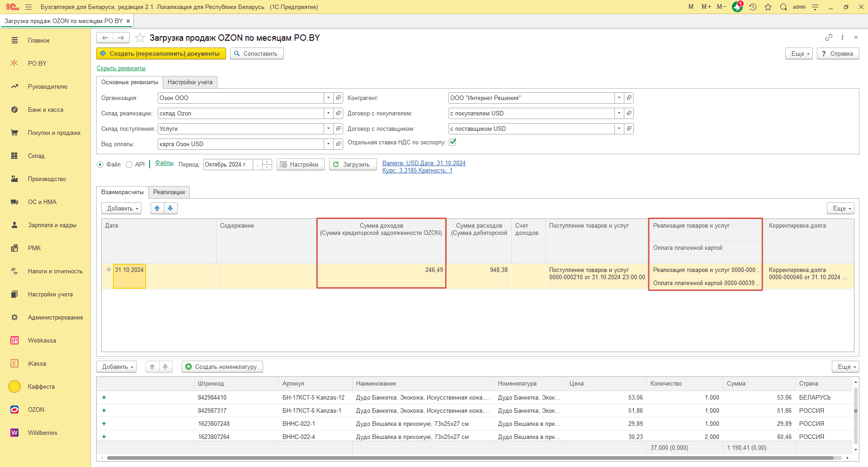Open period picker ellipsis button

[x=257, y=164]
